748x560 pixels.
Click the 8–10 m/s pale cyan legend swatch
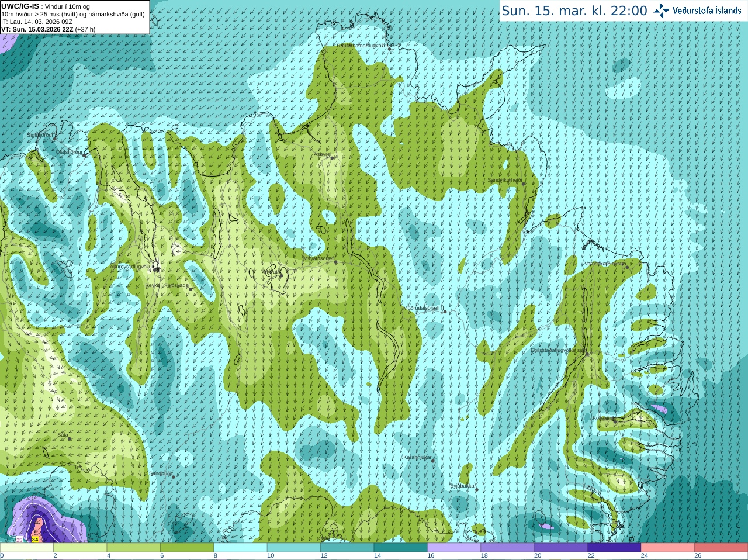point(240,548)
